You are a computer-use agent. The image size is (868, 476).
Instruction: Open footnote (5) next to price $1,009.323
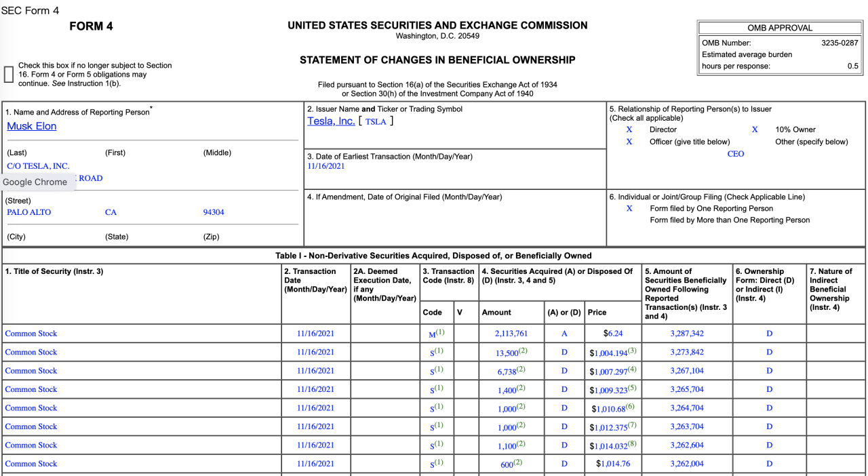click(x=631, y=388)
